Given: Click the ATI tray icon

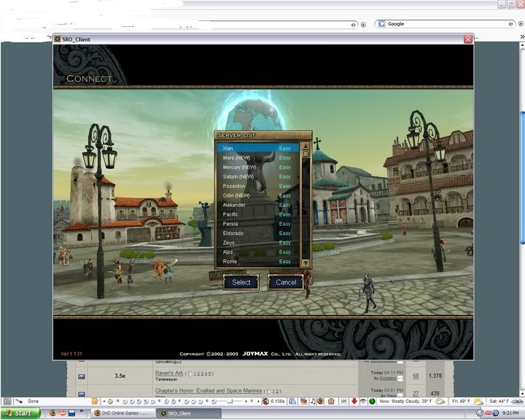Looking at the screenshot, I should click(488, 413).
